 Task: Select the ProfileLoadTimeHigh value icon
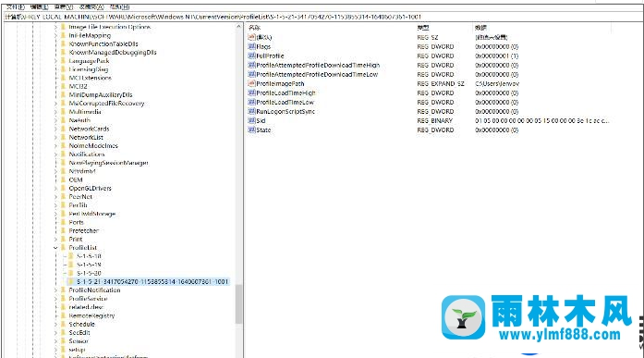pos(251,93)
